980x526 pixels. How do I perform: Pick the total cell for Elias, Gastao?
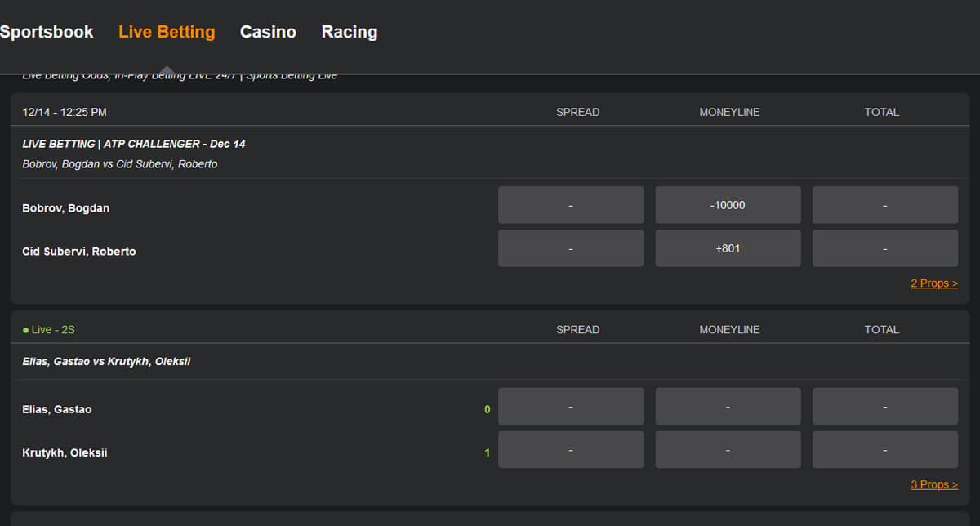(x=885, y=406)
